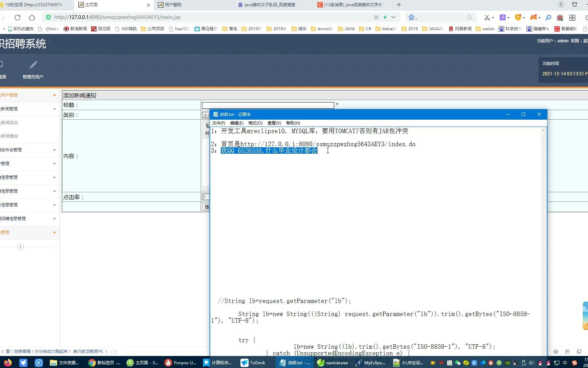Expand 用户管理 sidebar section

(x=30, y=95)
